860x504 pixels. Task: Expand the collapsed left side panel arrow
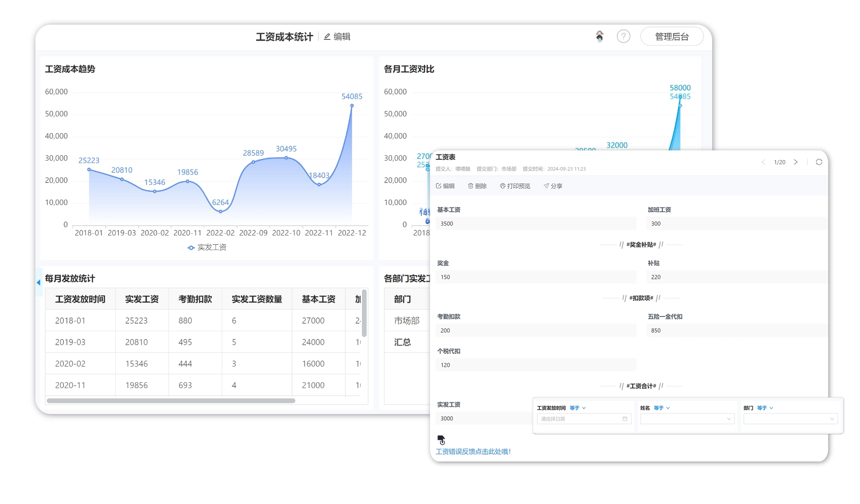tap(39, 282)
